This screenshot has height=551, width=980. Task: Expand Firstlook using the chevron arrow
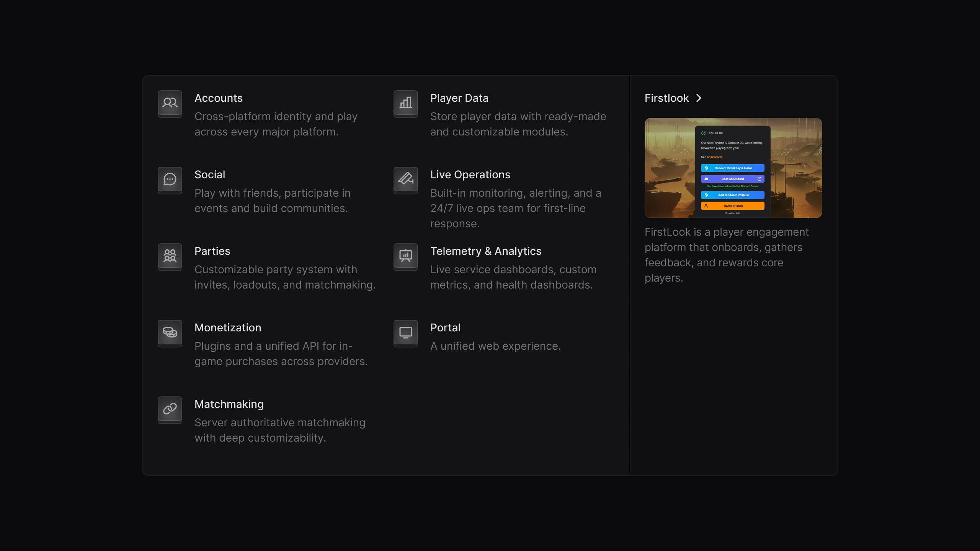(x=699, y=98)
